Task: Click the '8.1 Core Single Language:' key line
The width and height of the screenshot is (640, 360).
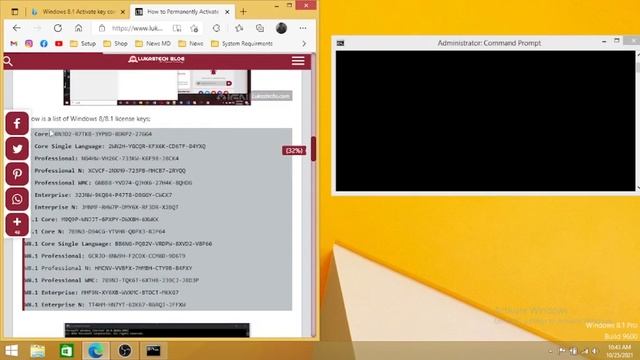Action: [118, 244]
